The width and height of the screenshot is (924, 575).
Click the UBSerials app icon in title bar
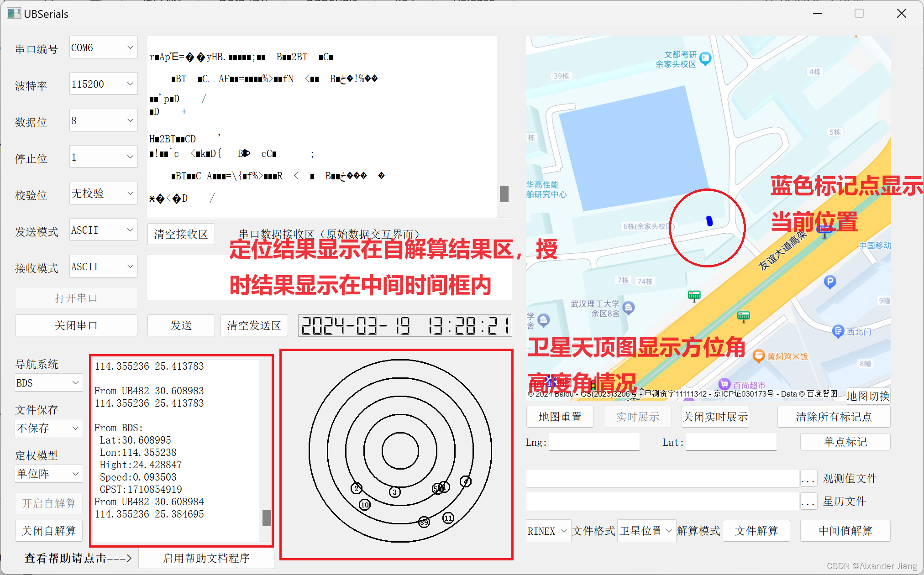[14, 14]
